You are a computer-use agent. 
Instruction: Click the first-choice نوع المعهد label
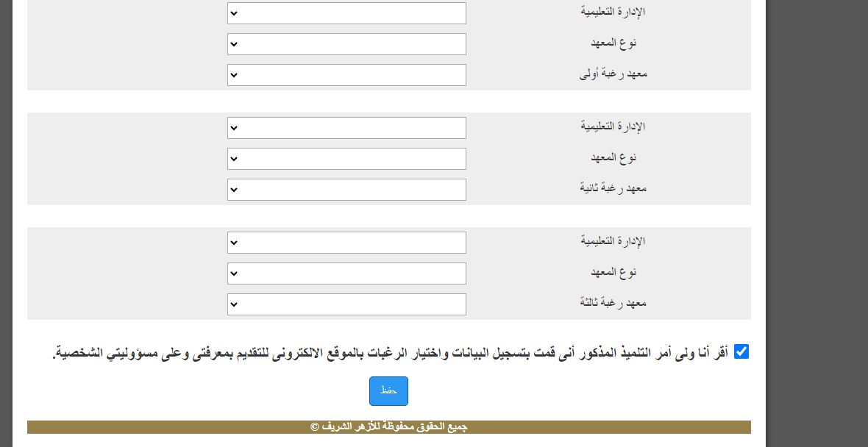tap(613, 43)
